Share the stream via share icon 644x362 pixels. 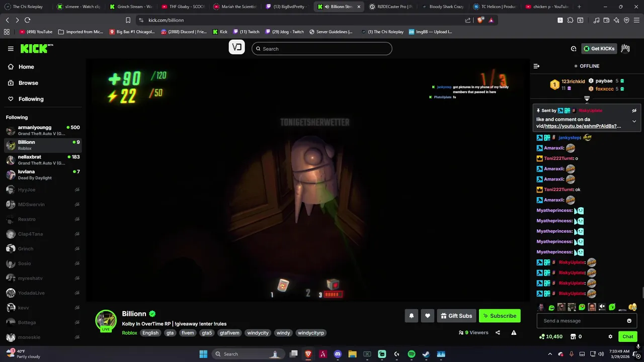coord(498,332)
